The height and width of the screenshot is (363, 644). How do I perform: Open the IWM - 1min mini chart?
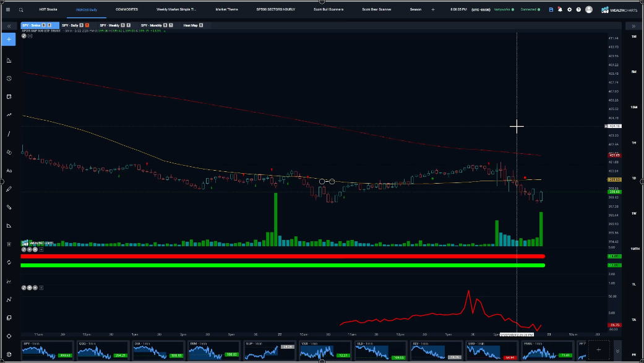pos(214,350)
